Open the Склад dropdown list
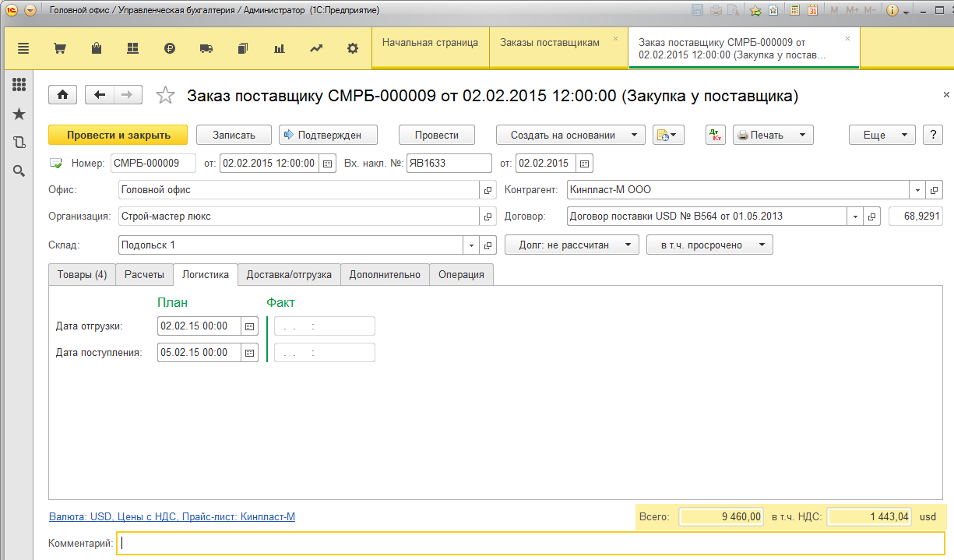Screen dimensions: 954x560 (x=472, y=245)
